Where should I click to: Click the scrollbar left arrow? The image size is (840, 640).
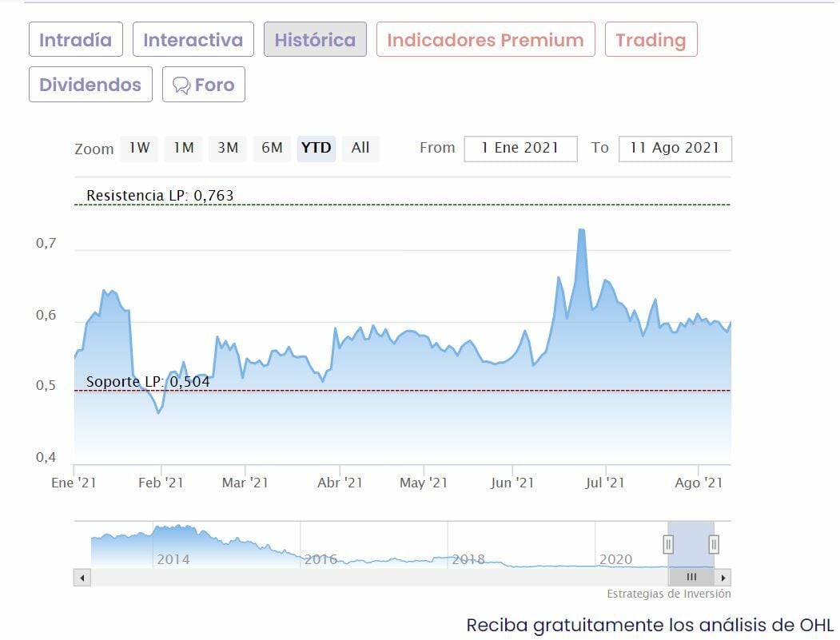82,577
